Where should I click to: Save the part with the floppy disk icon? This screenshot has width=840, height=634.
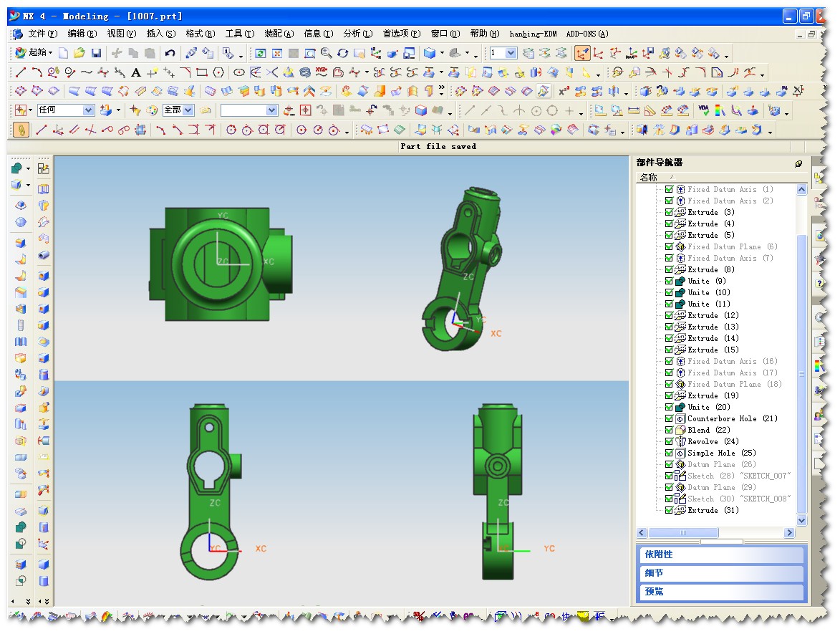pyautogui.click(x=96, y=53)
